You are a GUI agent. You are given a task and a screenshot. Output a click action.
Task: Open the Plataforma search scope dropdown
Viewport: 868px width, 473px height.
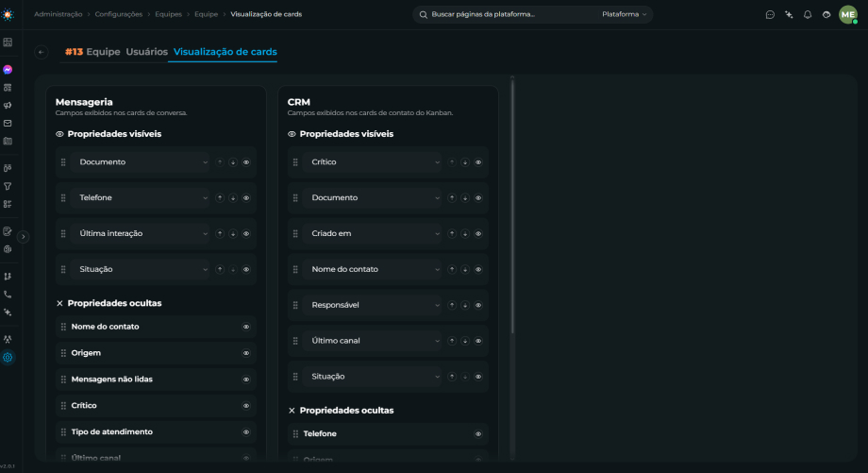[624, 14]
